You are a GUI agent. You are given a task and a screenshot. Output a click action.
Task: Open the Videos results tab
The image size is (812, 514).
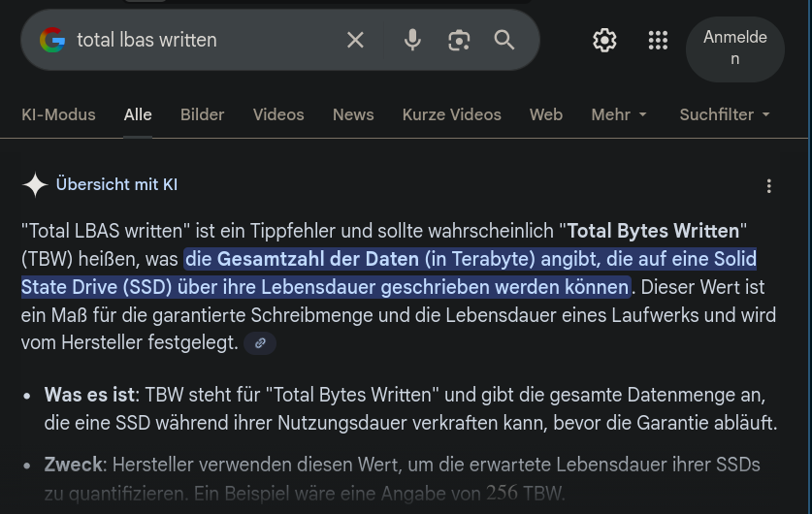point(278,114)
